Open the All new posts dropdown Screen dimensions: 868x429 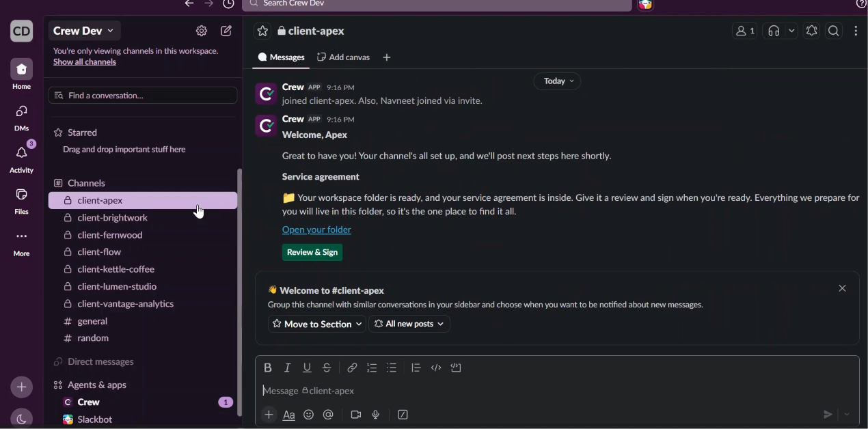409,324
